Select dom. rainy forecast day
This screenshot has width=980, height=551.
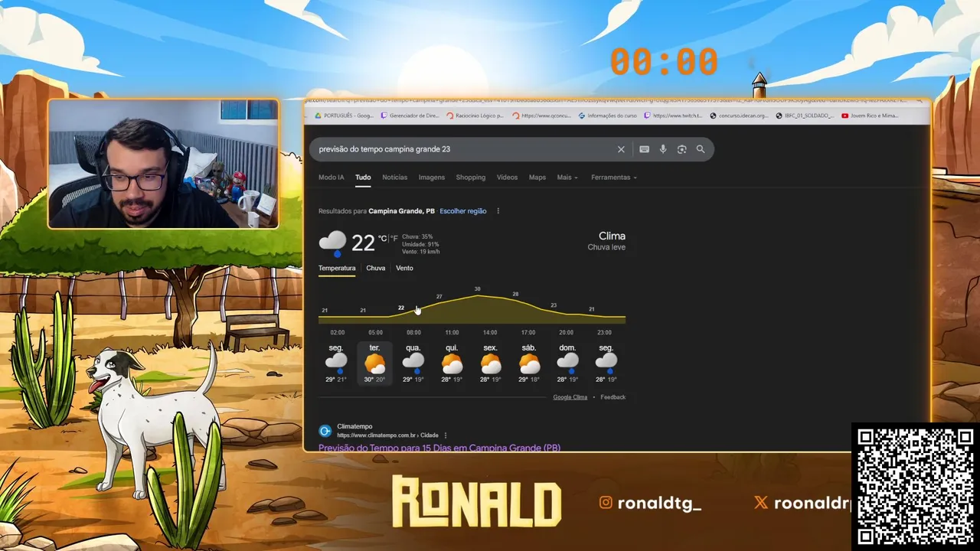pyautogui.click(x=567, y=364)
